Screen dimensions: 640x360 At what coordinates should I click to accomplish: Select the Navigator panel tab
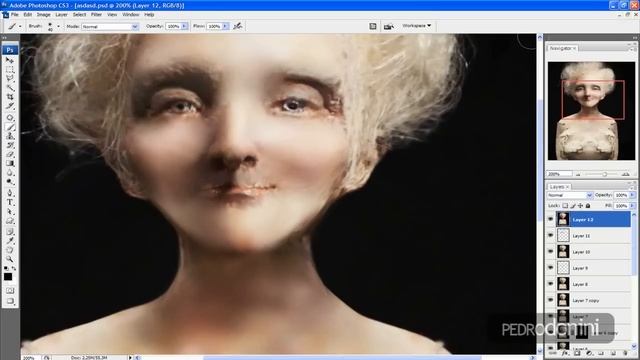562,48
